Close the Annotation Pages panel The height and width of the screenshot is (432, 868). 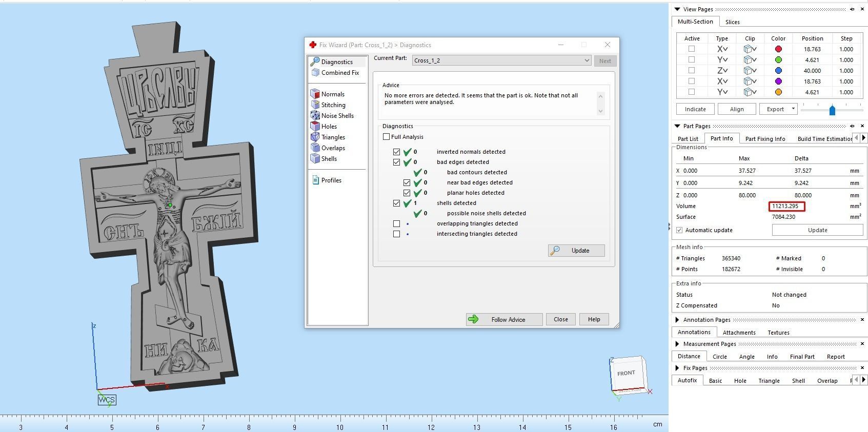[862, 319]
